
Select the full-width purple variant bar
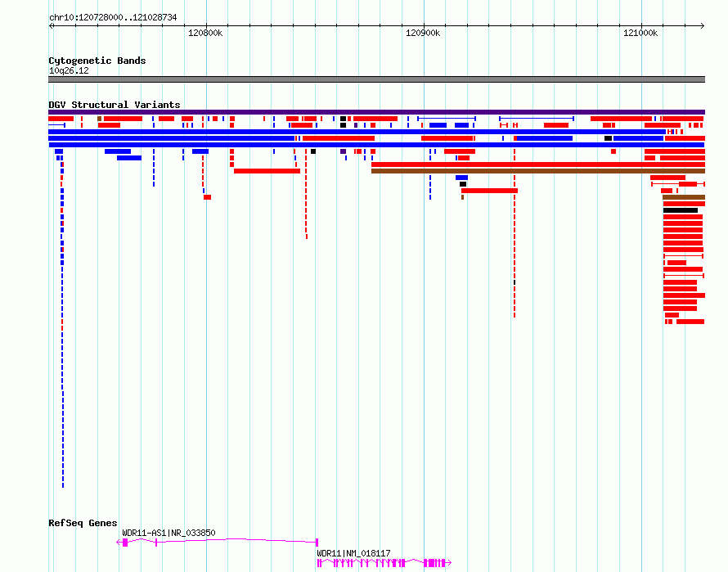tap(376, 112)
